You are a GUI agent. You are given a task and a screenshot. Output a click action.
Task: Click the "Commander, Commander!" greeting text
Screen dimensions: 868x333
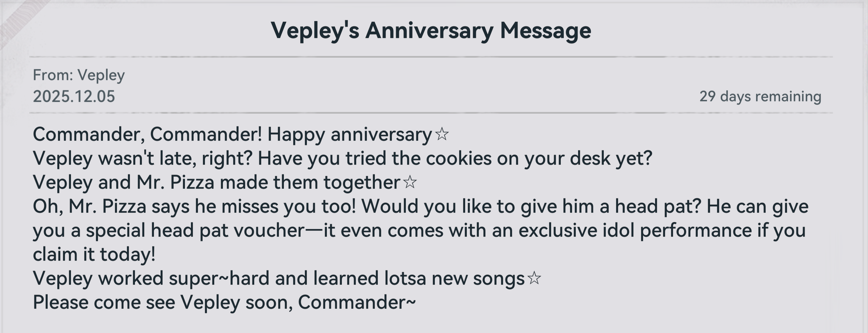[147, 134]
